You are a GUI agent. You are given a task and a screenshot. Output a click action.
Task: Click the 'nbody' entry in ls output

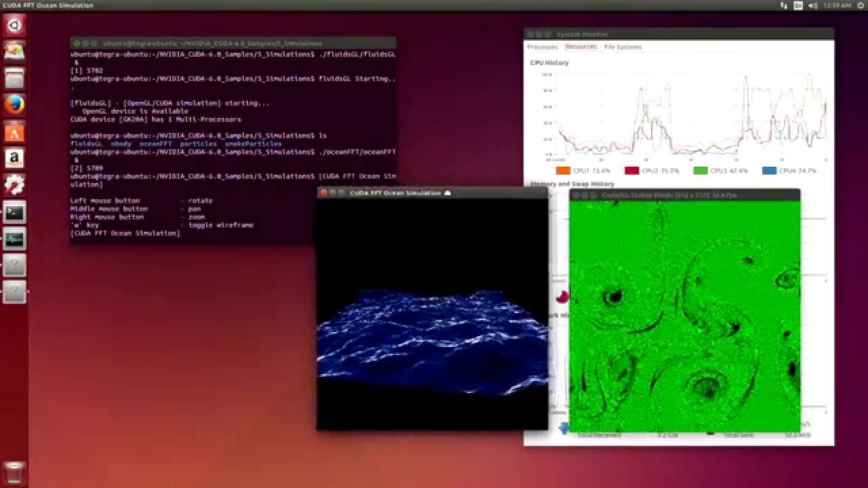click(x=121, y=144)
